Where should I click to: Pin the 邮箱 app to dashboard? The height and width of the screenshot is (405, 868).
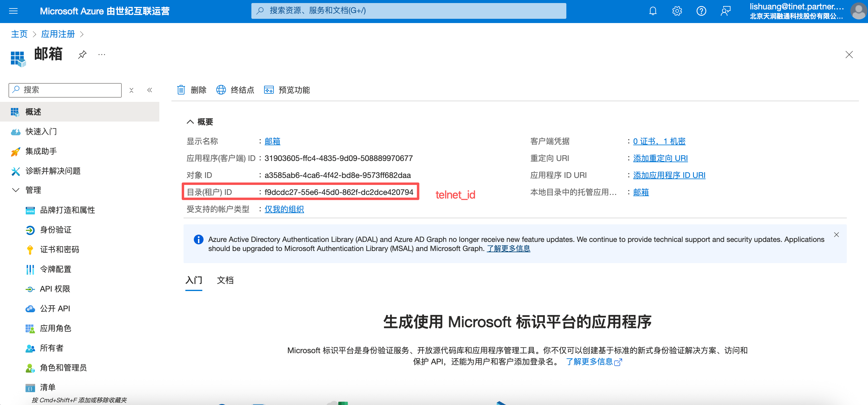pyautogui.click(x=82, y=55)
